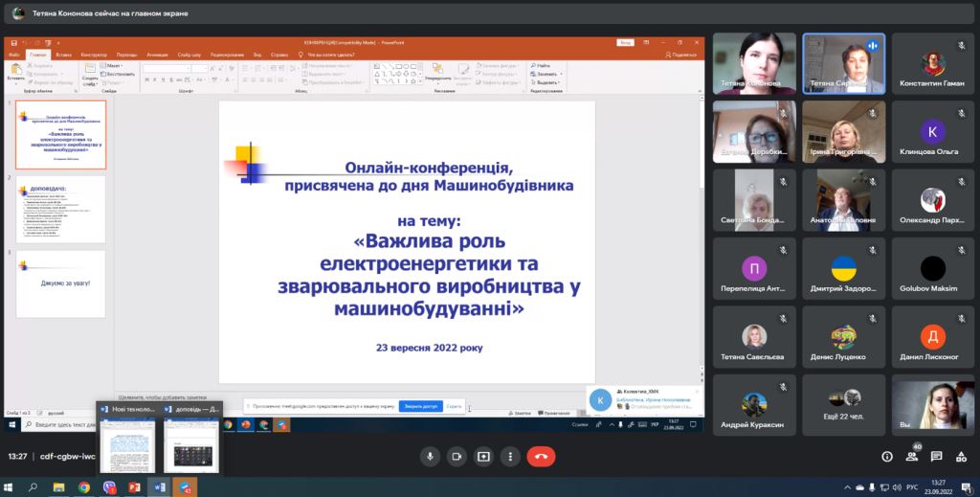Select Word preview 'Нові техноло...'
Viewport: 980px width, 497px height.
127,437
